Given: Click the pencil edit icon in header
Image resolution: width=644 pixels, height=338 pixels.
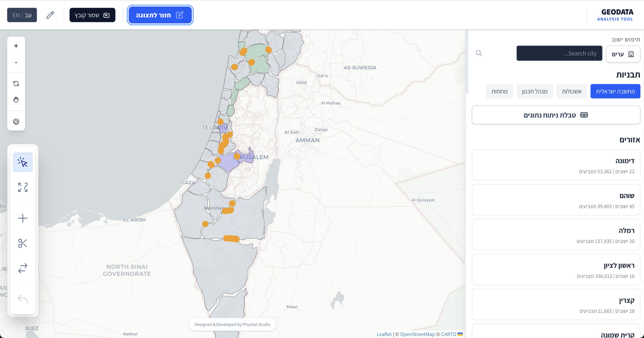Looking at the screenshot, I should point(50,15).
